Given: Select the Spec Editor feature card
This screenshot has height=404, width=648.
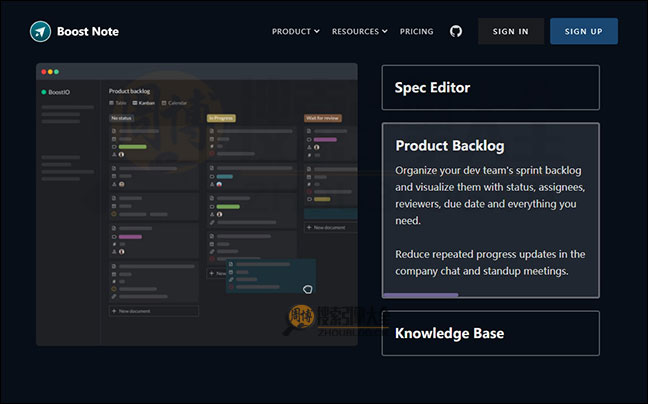Looking at the screenshot, I should click(x=491, y=88).
